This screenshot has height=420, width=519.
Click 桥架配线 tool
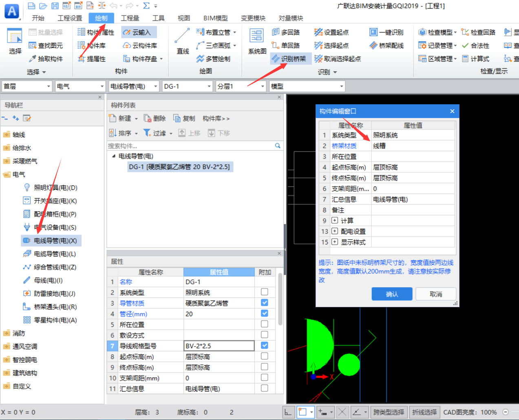pos(386,45)
